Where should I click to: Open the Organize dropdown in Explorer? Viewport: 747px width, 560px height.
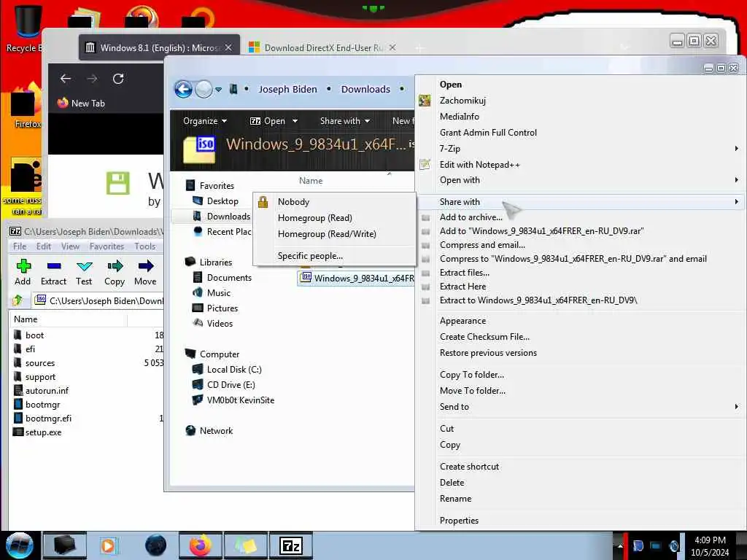[205, 121]
